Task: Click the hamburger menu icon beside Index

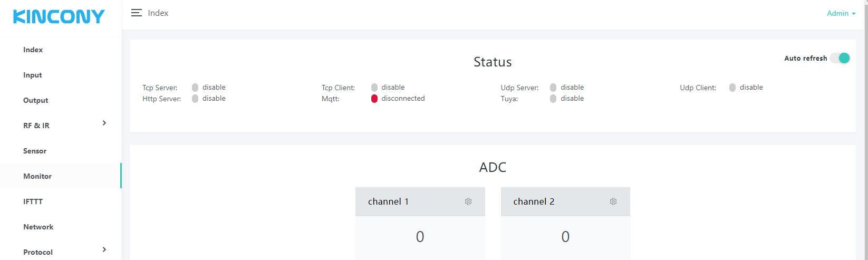Action: 137,13
